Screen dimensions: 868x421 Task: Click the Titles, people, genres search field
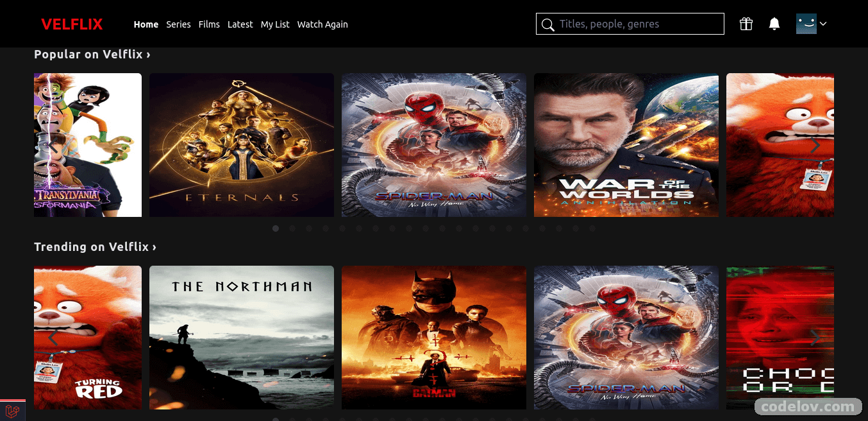(630, 24)
